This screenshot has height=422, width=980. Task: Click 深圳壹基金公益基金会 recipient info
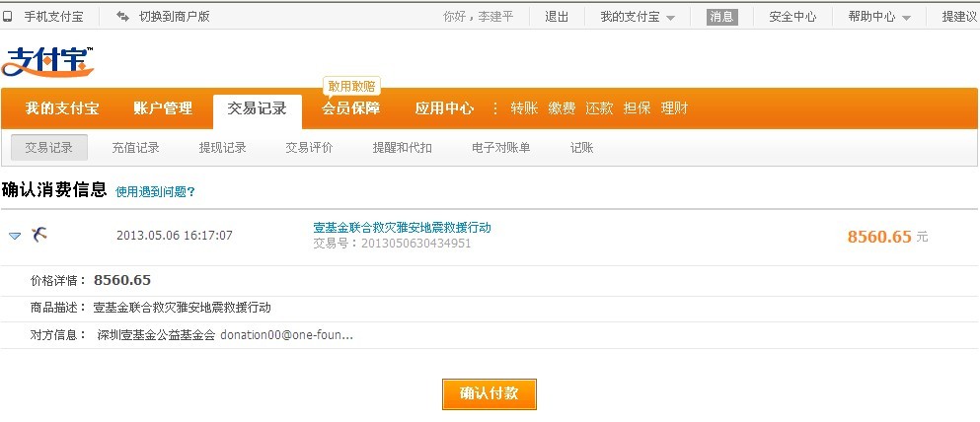(156, 335)
